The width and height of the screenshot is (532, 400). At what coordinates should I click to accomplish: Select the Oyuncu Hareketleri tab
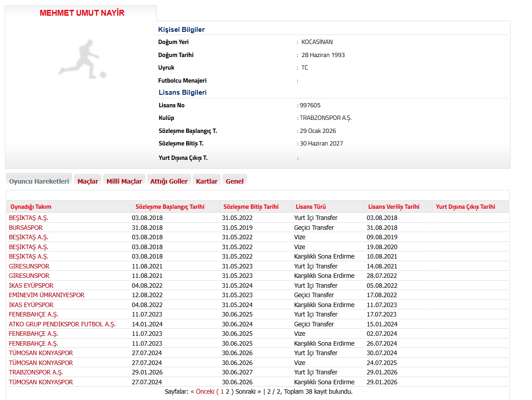coord(39,181)
